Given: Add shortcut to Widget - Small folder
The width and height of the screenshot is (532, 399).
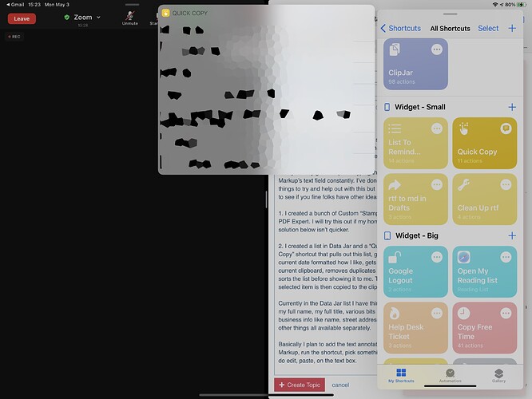Looking at the screenshot, I should 512,107.
